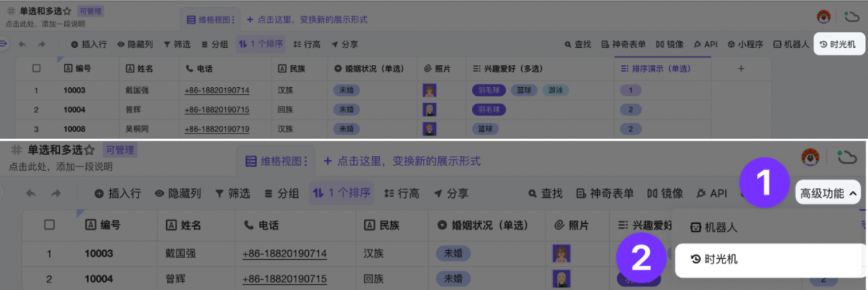868x290 pixels.
Task: Open 小程序 from the toolbar
Action: 745,45
